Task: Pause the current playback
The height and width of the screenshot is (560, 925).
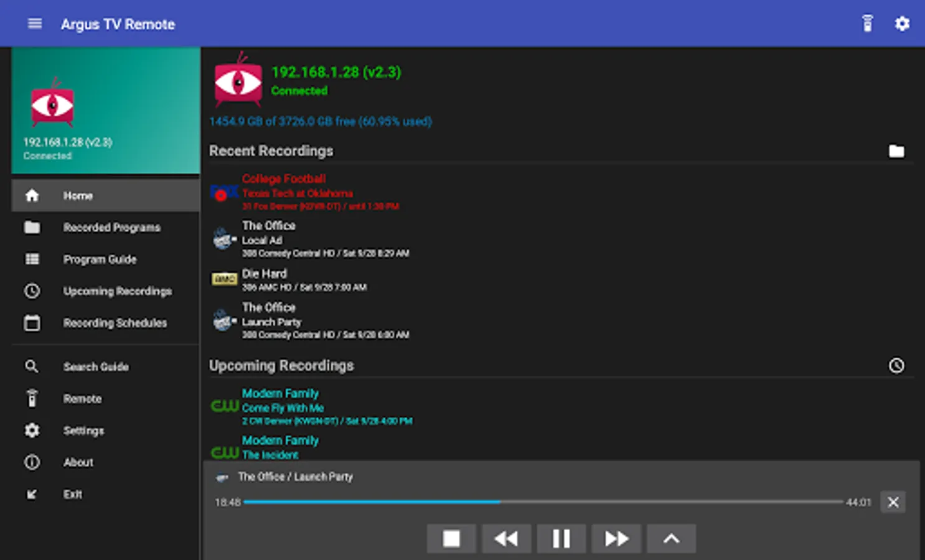Action: tap(561, 539)
